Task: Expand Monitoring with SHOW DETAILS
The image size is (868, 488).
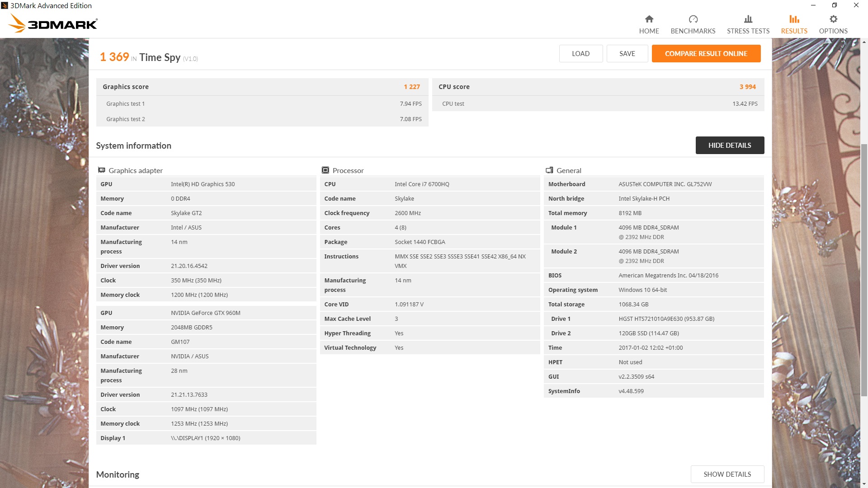Action: tap(727, 474)
